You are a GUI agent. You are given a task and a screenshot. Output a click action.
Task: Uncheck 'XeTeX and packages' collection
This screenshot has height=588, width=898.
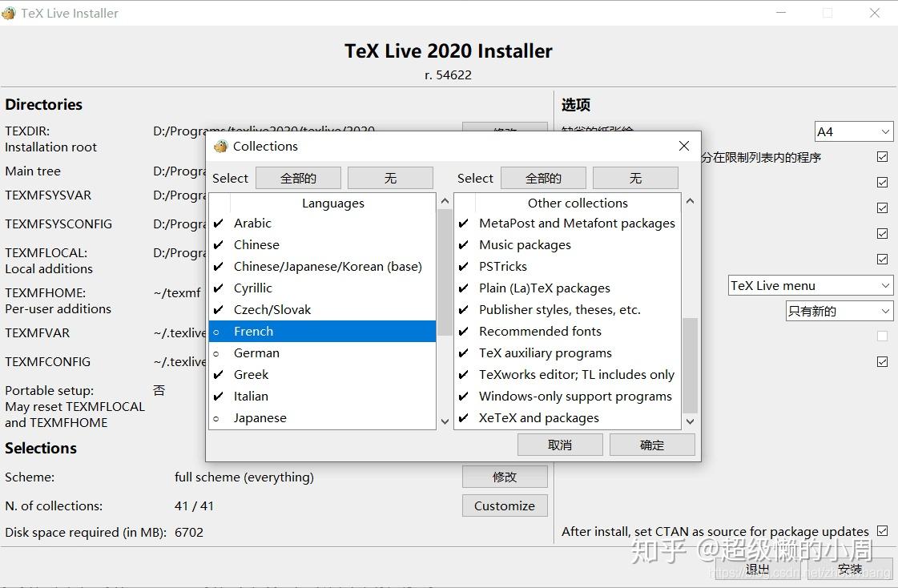click(x=465, y=417)
